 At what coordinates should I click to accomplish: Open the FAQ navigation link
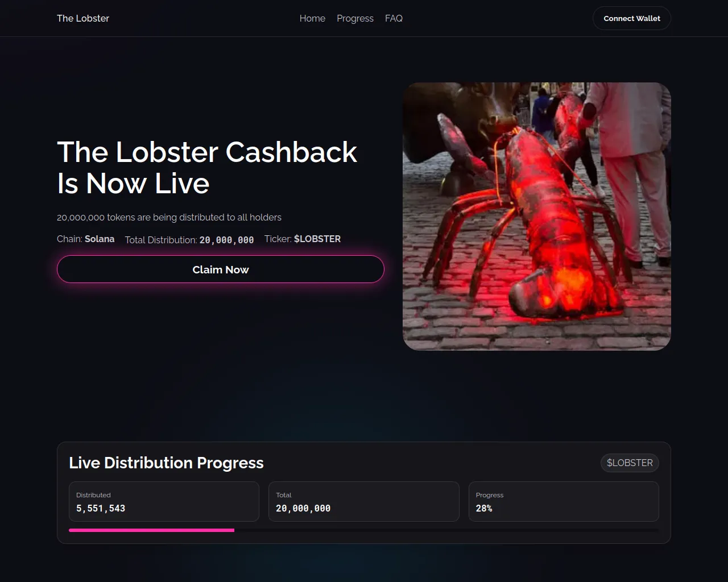[394, 18]
